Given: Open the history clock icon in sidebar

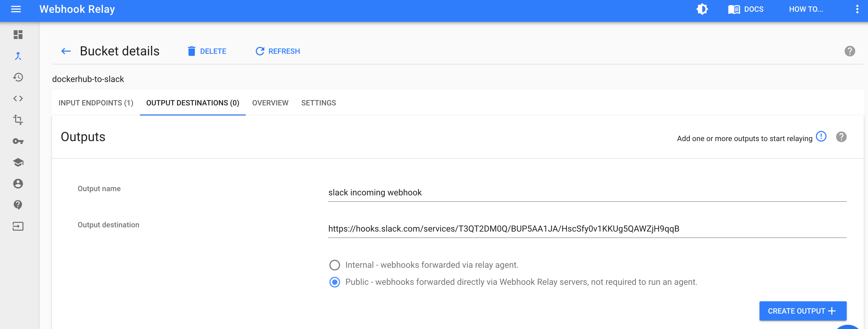Looking at the screenshot, I should point(18,77).
